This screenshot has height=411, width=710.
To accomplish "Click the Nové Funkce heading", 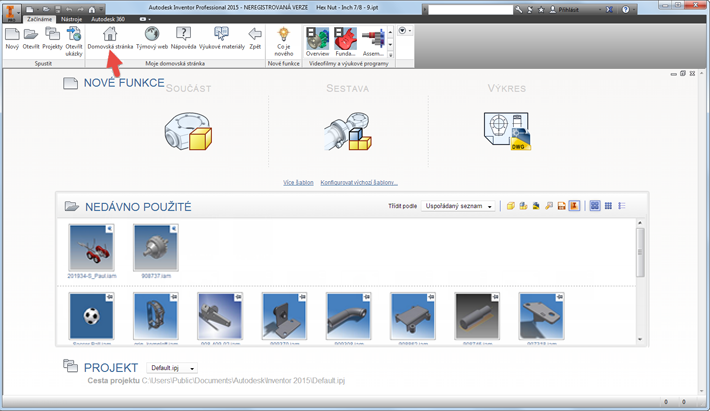I will click(124, 83).
